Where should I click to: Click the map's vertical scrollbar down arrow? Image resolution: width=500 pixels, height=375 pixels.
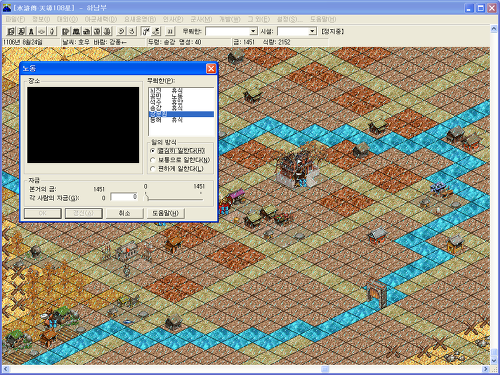pos(494,361)
